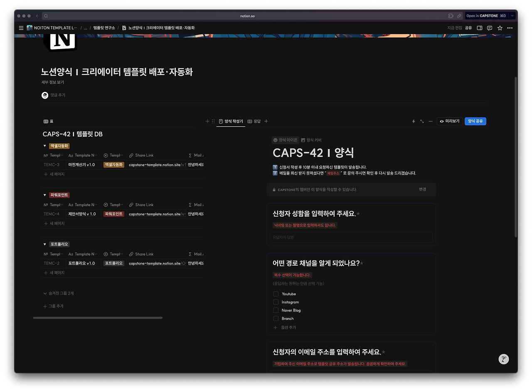This screenshot has height=392, width=532.
Task: Check the Naver Blog checkbox
Action: [276, 310]
